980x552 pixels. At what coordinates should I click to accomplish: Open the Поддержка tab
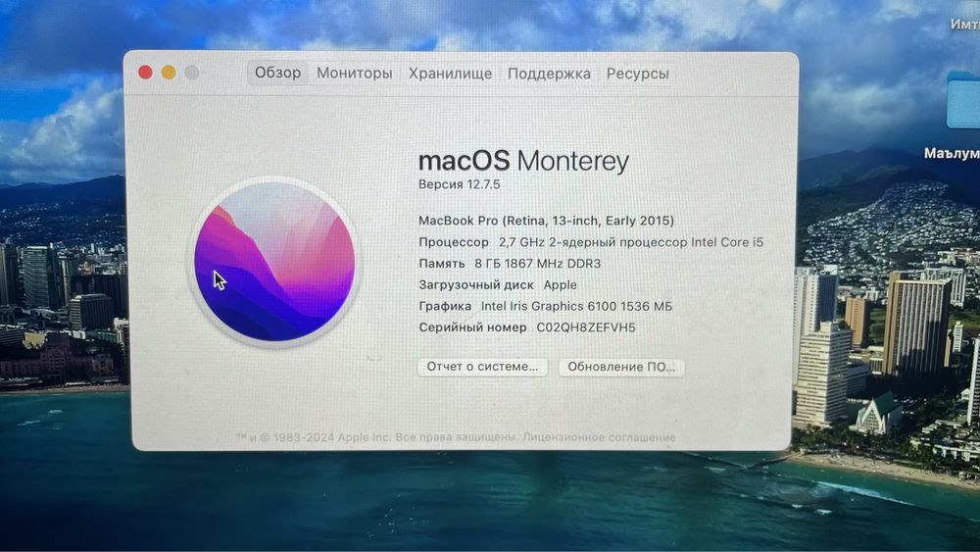click(549, 74)
